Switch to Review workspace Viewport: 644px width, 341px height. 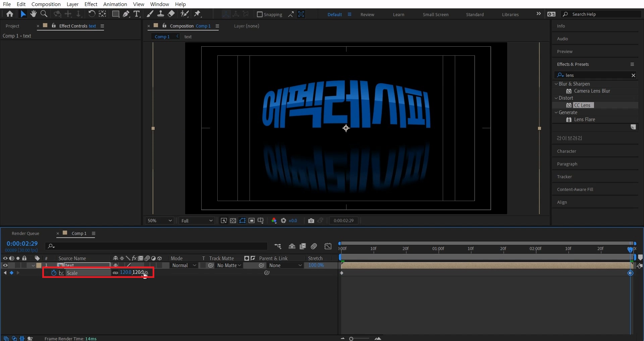point(367,14)
